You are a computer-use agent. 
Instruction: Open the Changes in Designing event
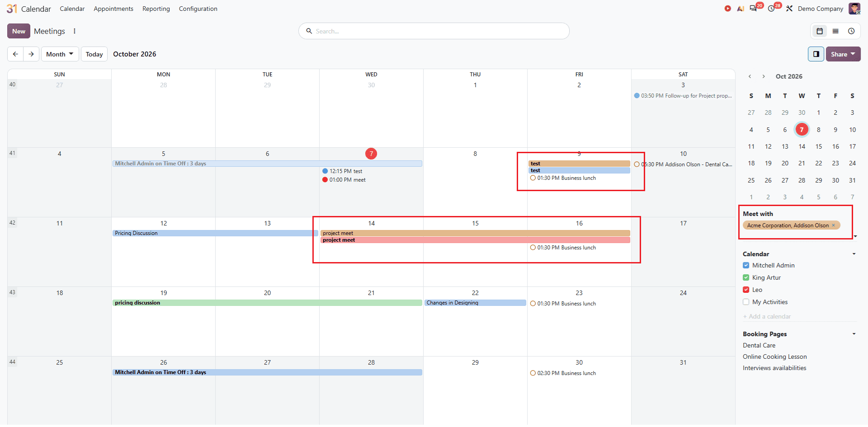475,303
